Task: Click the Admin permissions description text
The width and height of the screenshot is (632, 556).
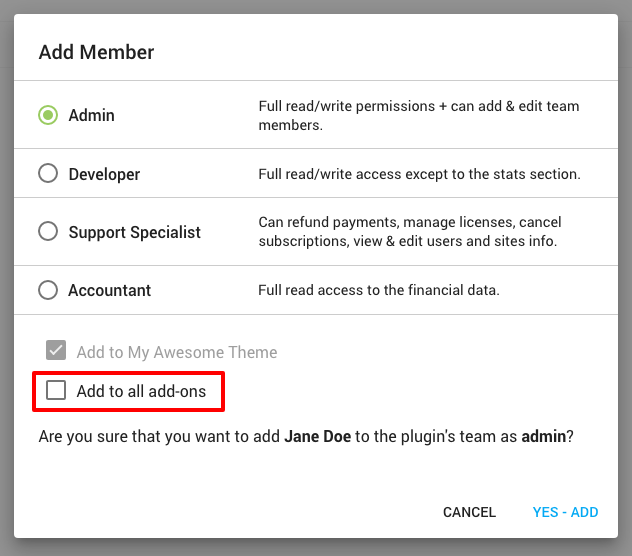Action: (x=418, y=115)
